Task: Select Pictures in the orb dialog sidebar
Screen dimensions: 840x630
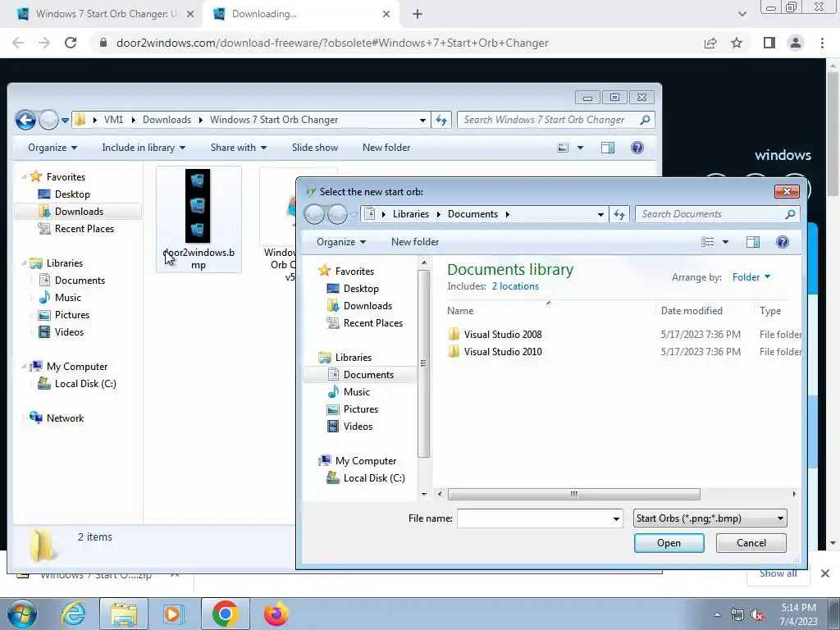Action: pyautogui.click(x=360, y=409)
